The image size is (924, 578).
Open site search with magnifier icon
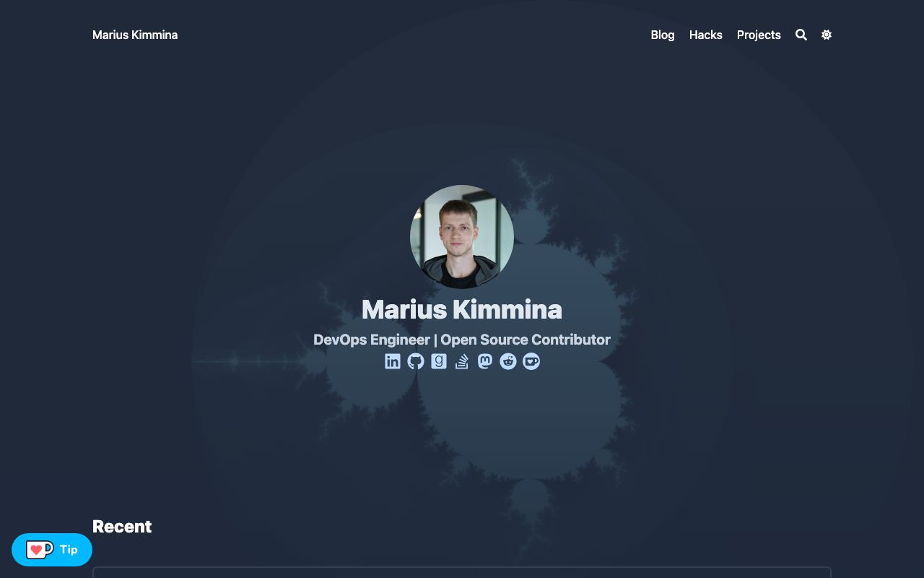click(x=801, y=35)
